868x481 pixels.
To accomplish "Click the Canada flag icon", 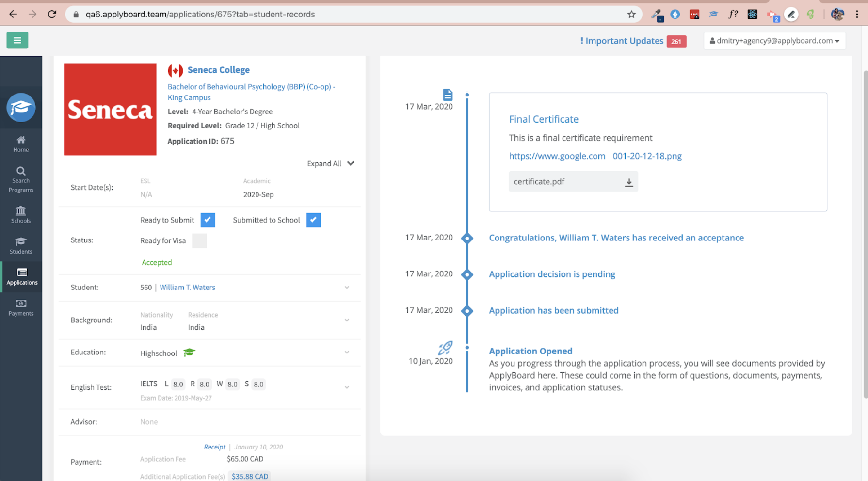I will click(175, 70).
